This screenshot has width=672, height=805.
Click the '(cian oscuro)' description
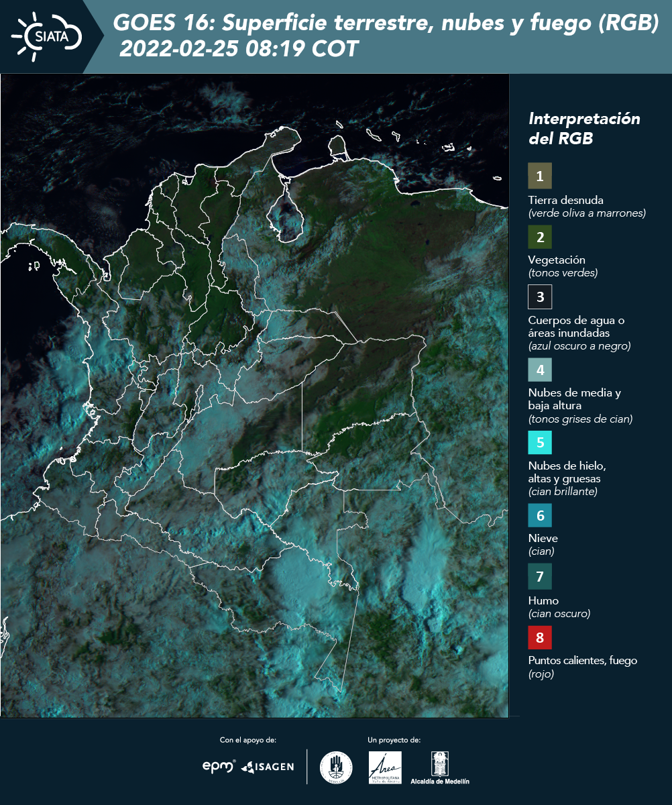(x=559, y=614)
